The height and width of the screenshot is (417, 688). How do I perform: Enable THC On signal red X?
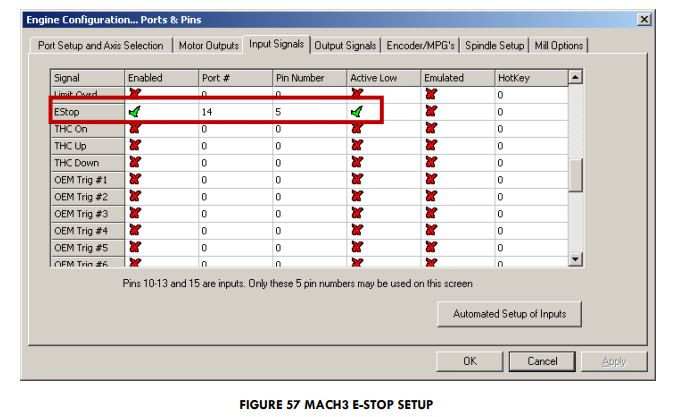(135, 129)
